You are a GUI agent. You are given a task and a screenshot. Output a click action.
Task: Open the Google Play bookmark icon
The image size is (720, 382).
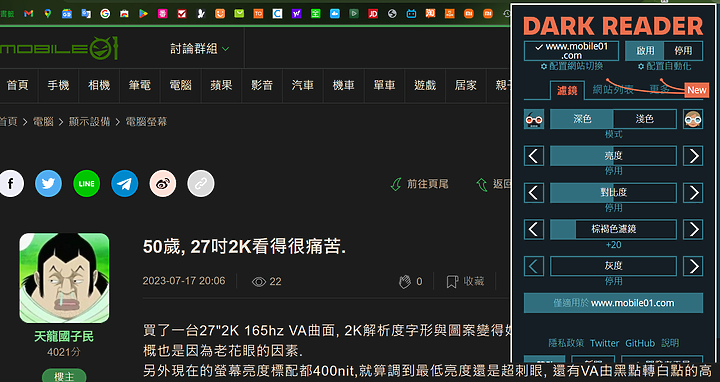tap(143, 14)
